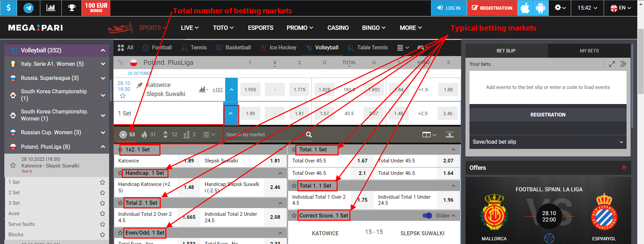644x244 pixels.
Task: Select Katowice odds 1.89 in 1x2
Action: [189, 161]
